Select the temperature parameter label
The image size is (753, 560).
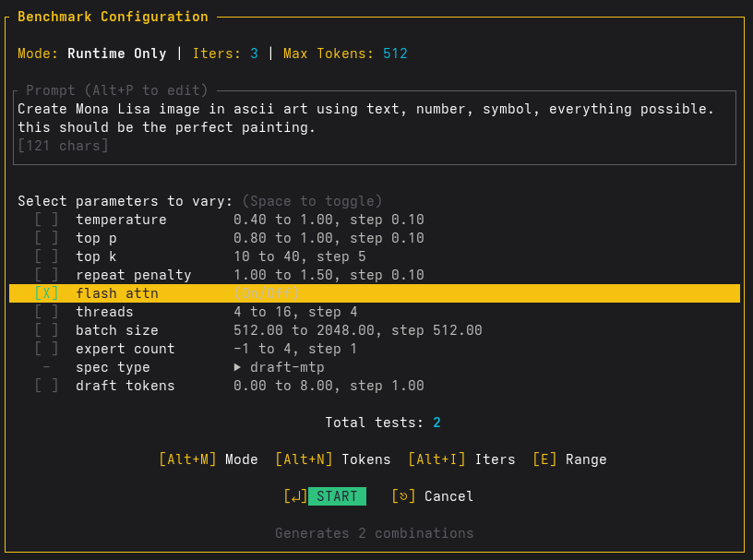pos(121,220)
